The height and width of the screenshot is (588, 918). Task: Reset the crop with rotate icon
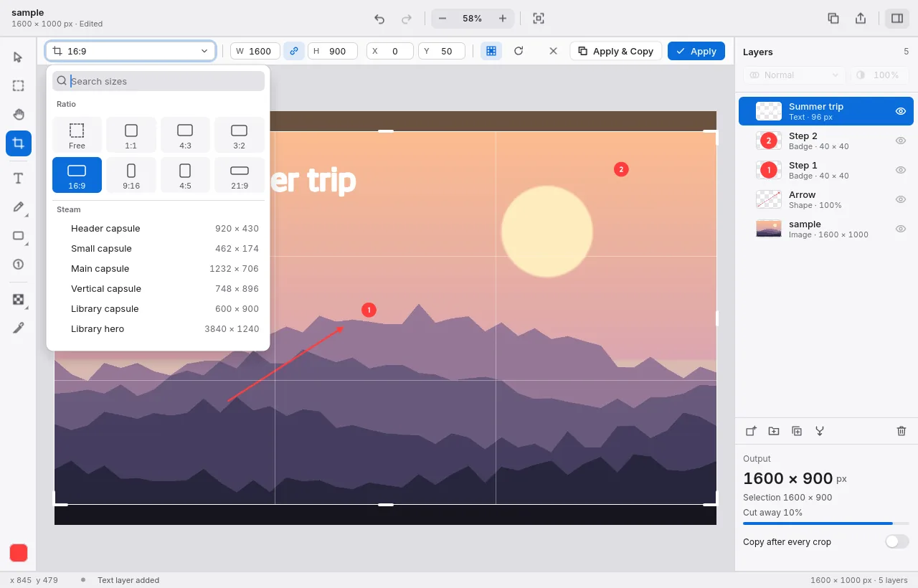point(519,51)
